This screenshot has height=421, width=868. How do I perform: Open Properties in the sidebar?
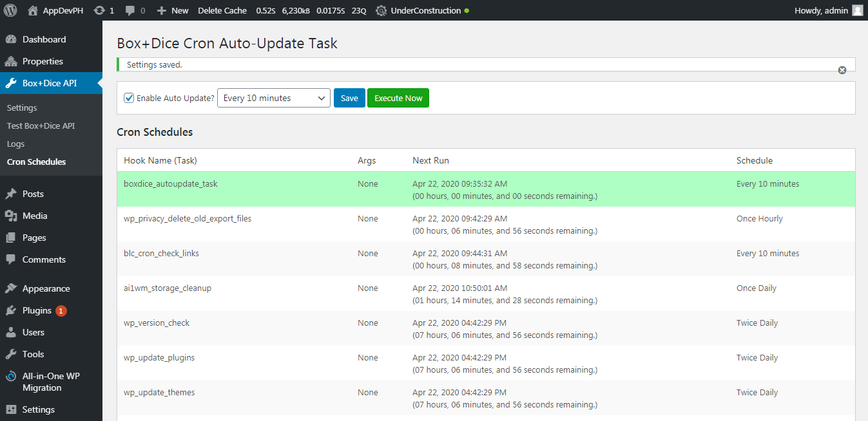(x=43, y=61)
